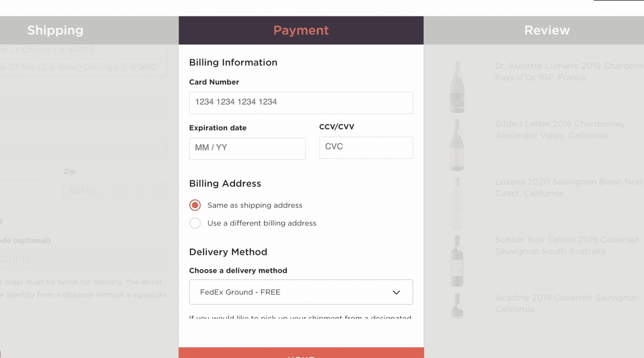Click the red Next button at bottom
Image resolution: width=644 pixels, height=358 pixels.
[x=301, y=353]
